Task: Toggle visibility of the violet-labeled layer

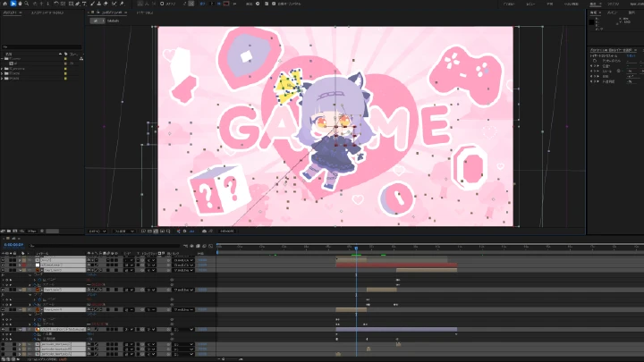Action: pos(3,329)
